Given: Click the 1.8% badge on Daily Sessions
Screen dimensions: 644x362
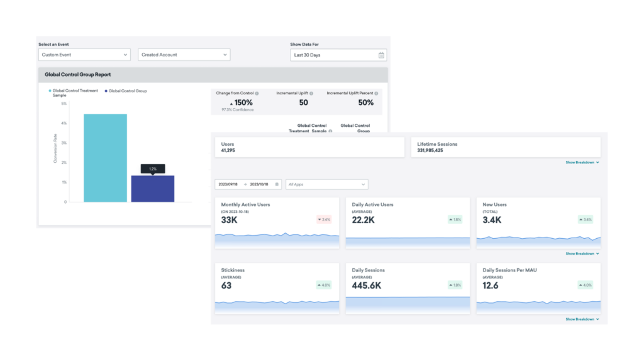Looking at the screenshot, I should (x=455, y=285).
